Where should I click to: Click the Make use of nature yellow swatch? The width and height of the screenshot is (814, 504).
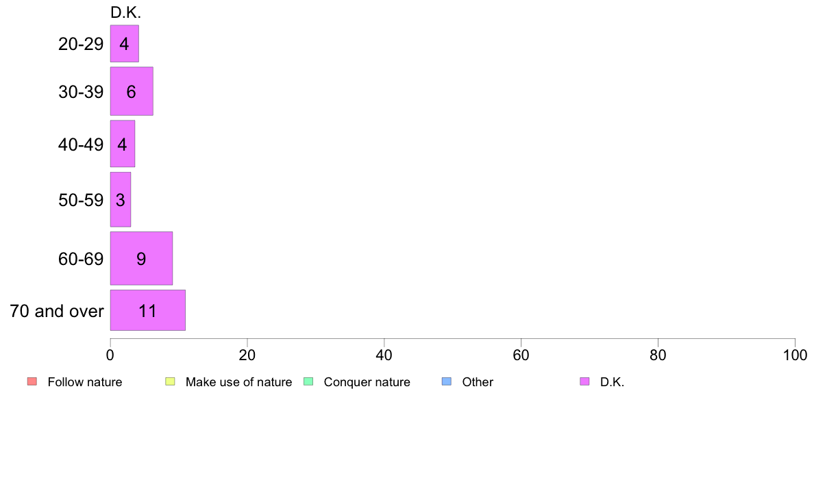pos(171,381)
